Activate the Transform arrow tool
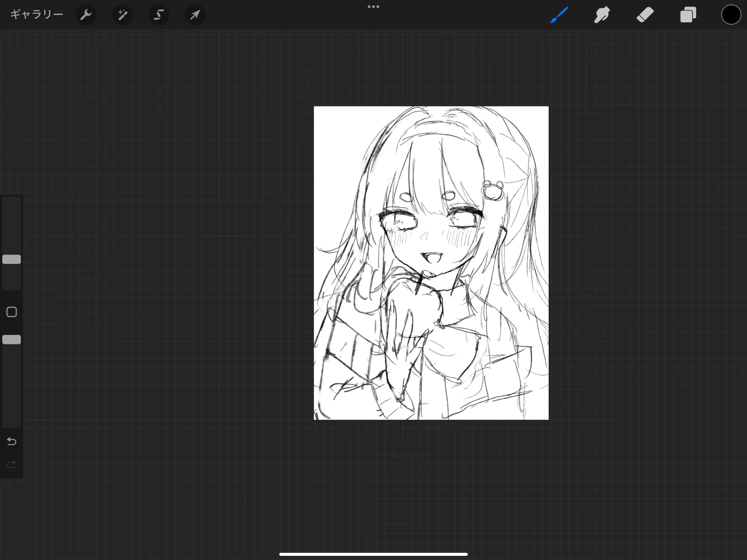Image resolution: width=747 pixels, height=560 pixels. [x=195, y=15]
